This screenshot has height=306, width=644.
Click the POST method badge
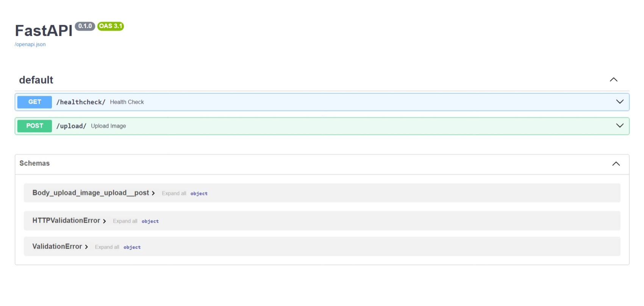(x=34, y=126)
